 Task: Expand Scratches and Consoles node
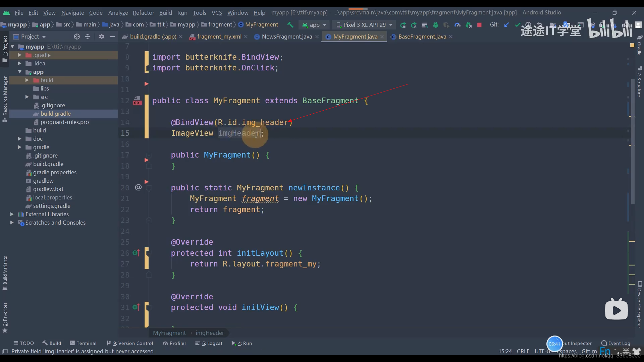[12, 223]
